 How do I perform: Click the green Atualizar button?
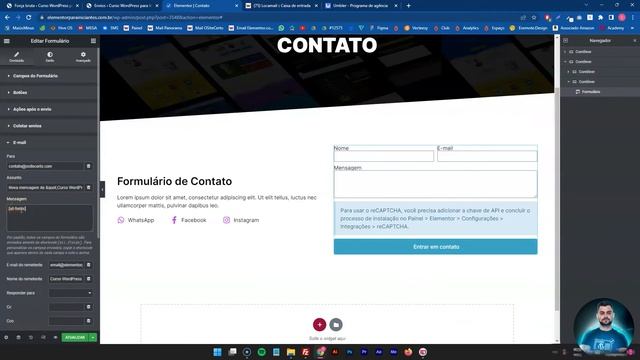coord(75,338)
